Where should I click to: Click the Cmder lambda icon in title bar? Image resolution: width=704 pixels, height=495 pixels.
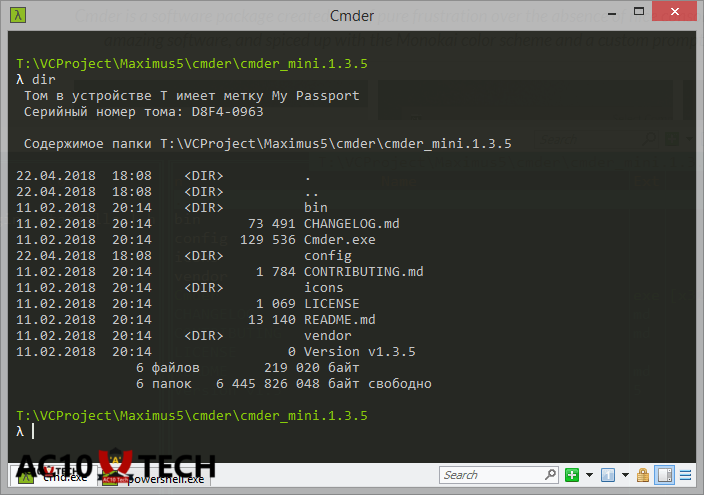[18, 15]
